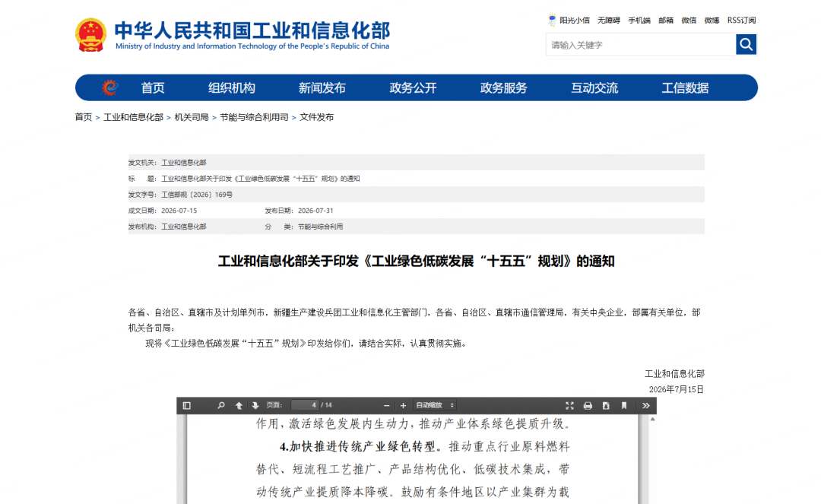The width and height of the screenshot is (821, 504).
Task: Zoom out the PDF with minus button
Action: [386, 406]
